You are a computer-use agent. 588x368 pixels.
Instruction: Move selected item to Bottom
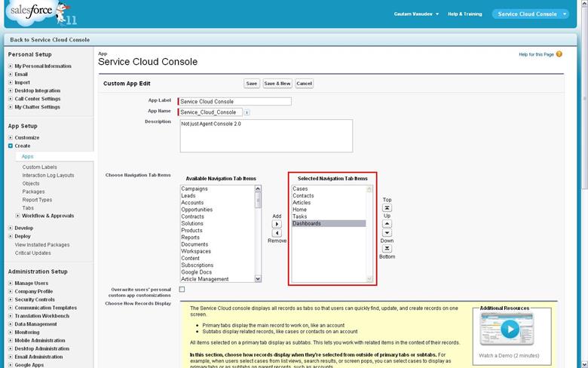[x=387, y=248]
